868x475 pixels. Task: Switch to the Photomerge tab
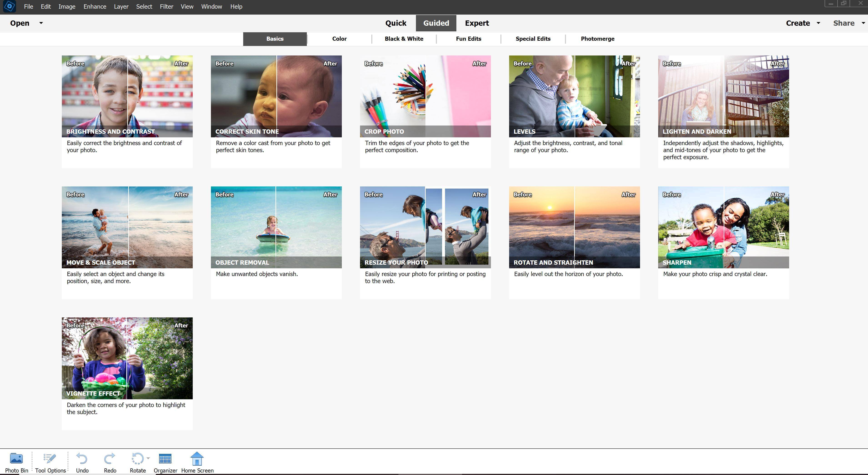coord(598,39)
